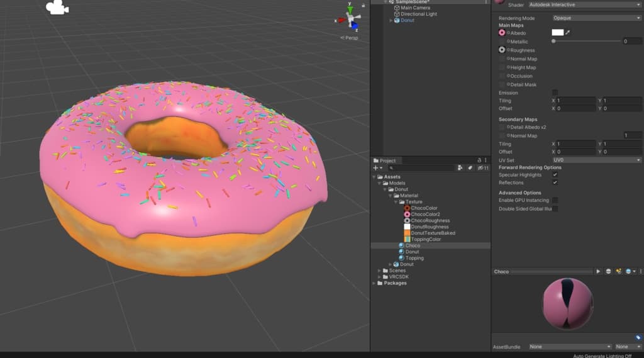644x358 pixels.
Task: Toggle the preview lighting icon
Action: [x=619, y=271]
